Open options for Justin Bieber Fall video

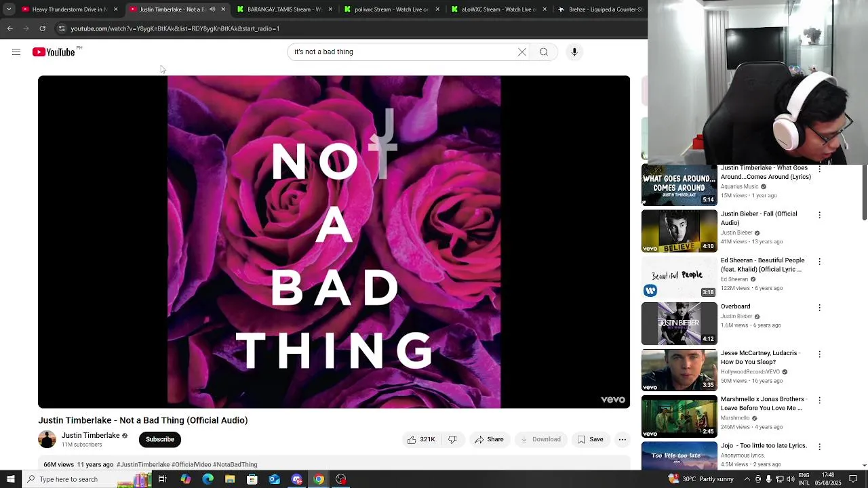(x=819, y=215)
